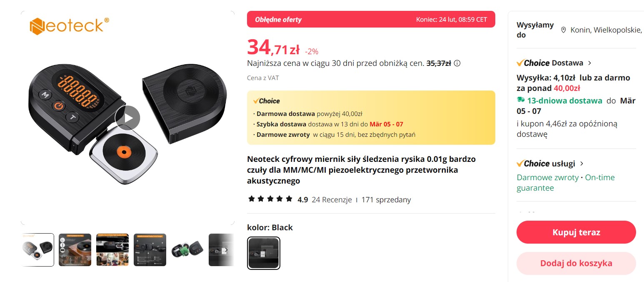Expand Choice usługi details
644x282 pixels.
582,164
